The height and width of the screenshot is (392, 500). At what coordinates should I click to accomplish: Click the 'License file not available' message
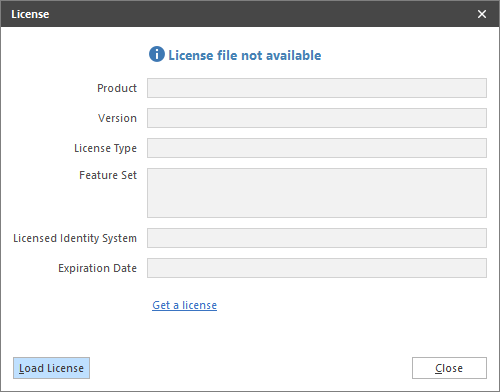pyautogui.click(x=245, y=55)
